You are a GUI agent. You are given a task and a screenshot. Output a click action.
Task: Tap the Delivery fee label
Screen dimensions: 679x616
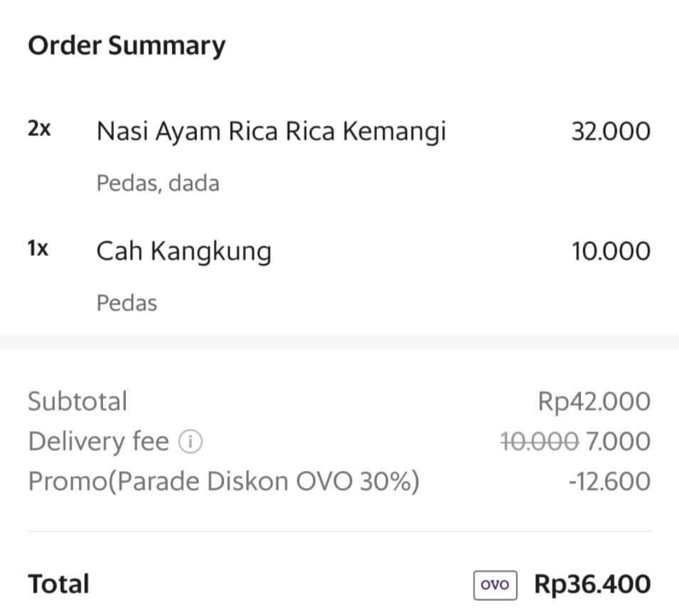coord(98,442)
